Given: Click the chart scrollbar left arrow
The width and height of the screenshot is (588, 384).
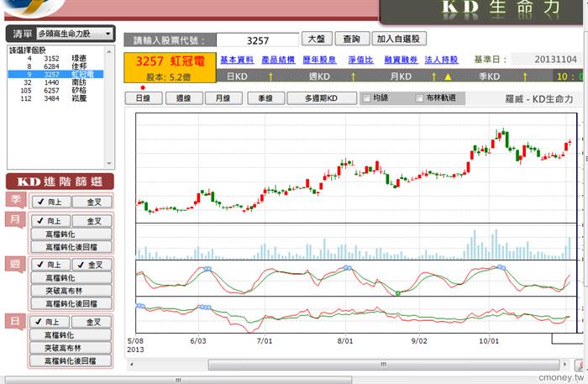Looking at the screenshot, I should click(131, 364).
